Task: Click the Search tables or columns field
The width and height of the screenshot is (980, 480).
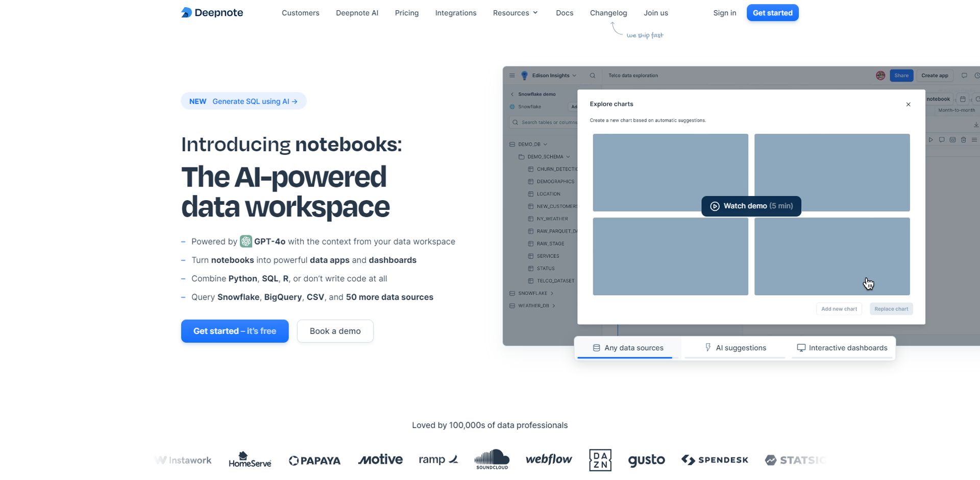Action: 544,123
